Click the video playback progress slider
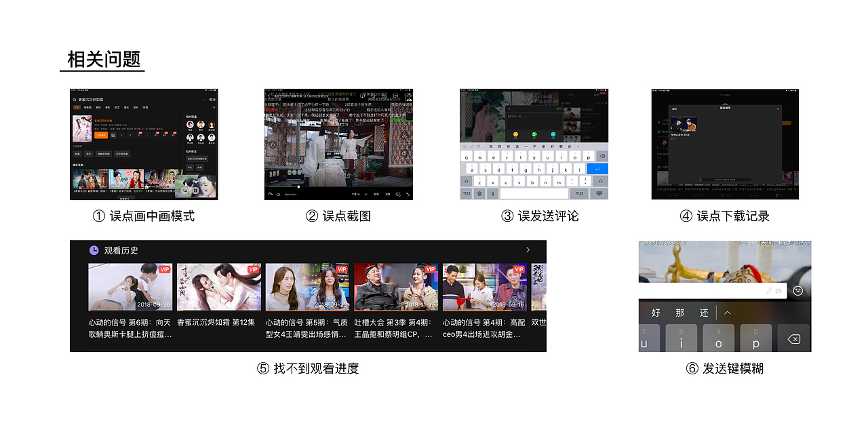 click(298, 186)
